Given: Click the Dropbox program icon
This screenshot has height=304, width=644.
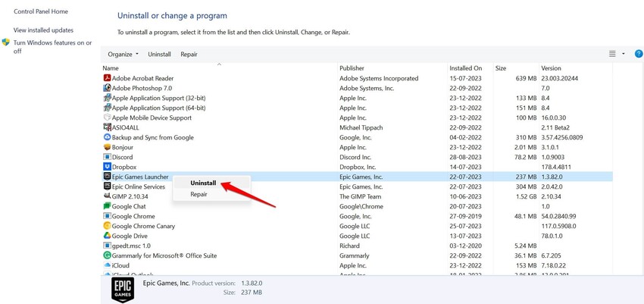Looking at the screenshot, I should coord(107,167).
